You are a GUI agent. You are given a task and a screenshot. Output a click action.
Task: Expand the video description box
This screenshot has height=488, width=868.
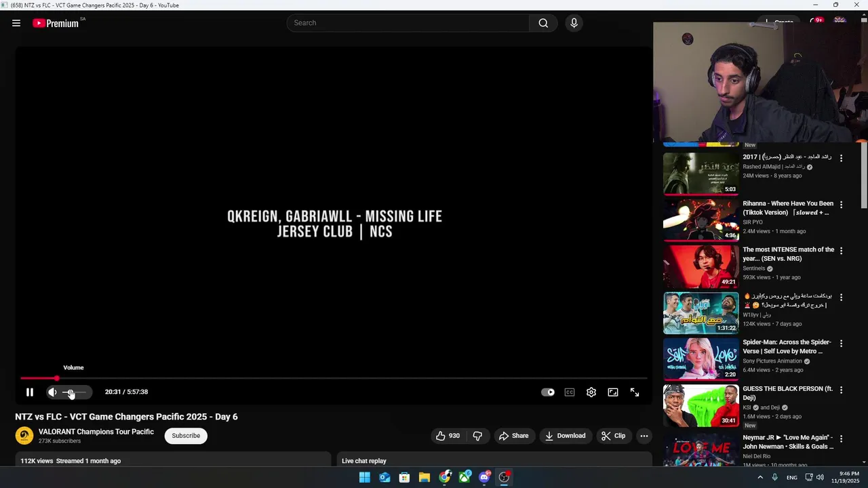point(173,461)
